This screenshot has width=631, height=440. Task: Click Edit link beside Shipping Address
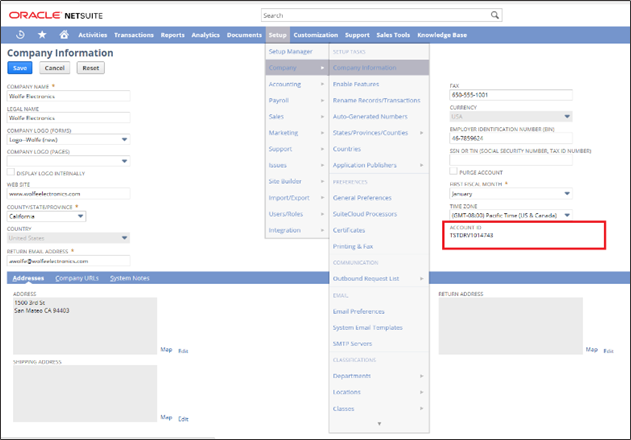point(183,419)
